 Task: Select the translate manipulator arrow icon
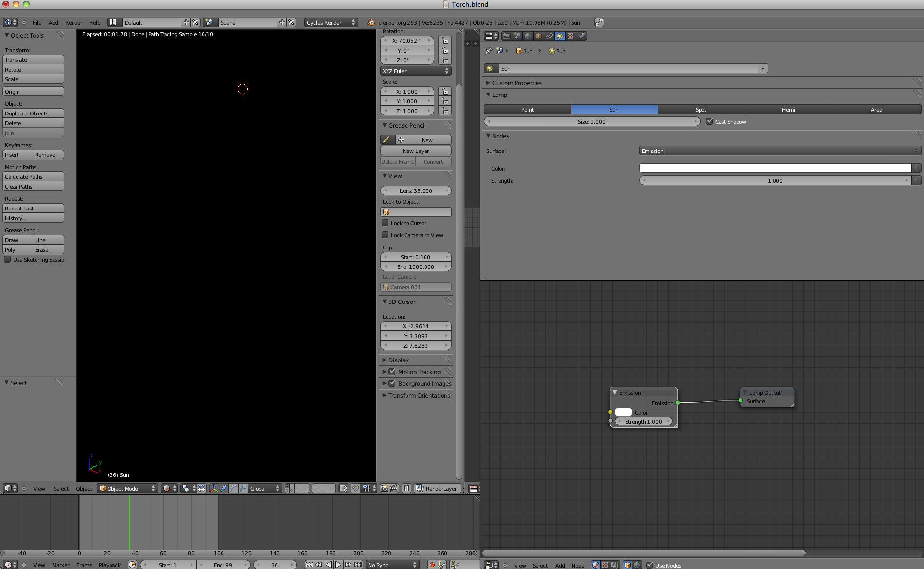223,488
